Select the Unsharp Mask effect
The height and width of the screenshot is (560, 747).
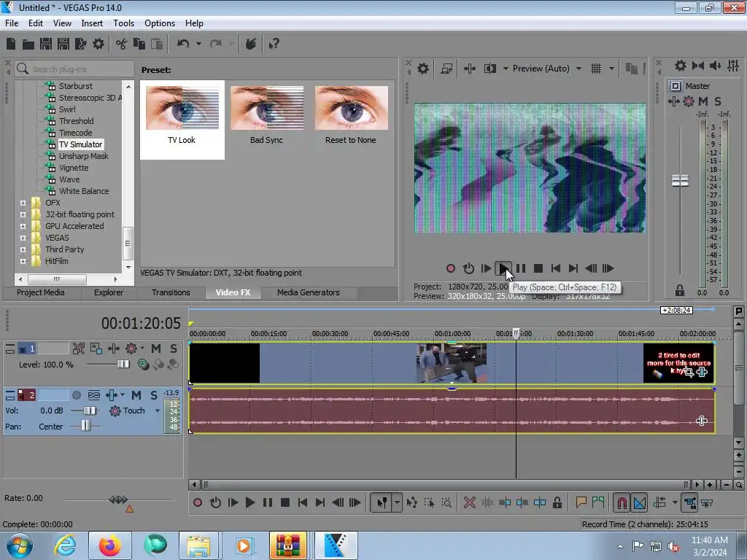tap(84, 156)
